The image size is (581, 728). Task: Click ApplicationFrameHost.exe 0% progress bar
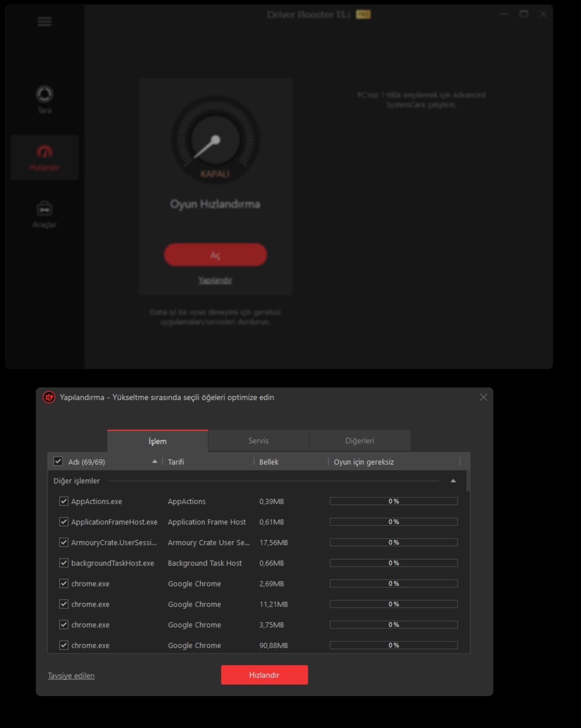point(393,522)
